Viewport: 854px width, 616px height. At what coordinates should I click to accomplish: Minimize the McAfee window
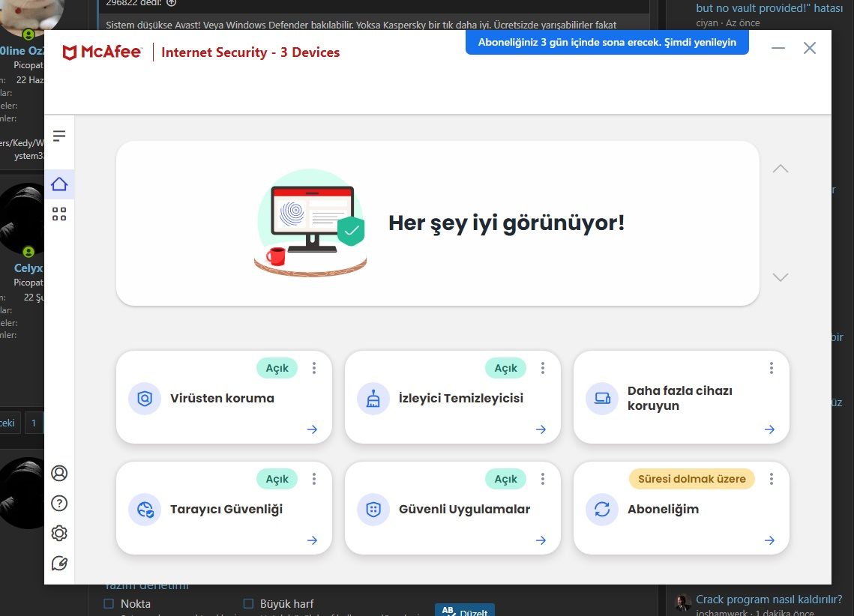[778, 48]
